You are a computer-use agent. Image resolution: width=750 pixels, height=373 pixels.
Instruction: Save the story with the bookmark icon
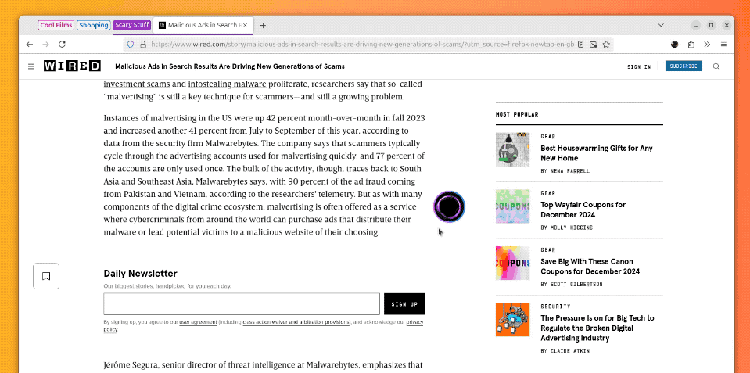point(46,276)
